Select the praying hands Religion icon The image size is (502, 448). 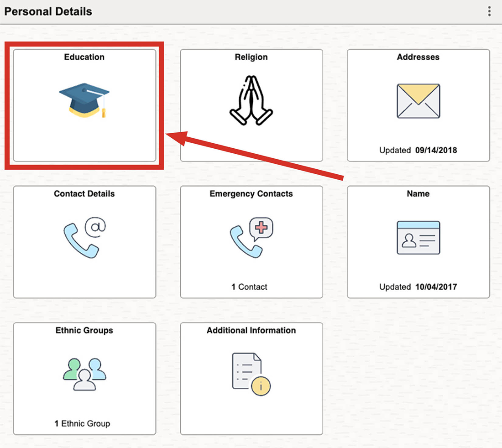(x=251, y=100)
